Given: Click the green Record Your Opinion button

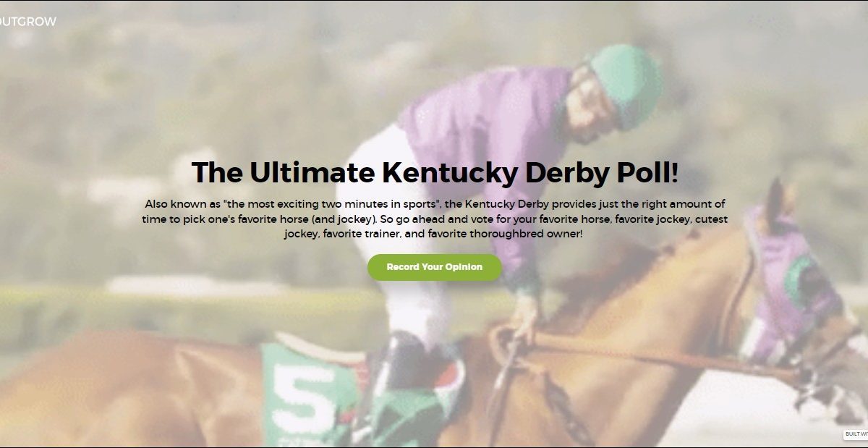Looking at the screenshot, I should point(434,267).
